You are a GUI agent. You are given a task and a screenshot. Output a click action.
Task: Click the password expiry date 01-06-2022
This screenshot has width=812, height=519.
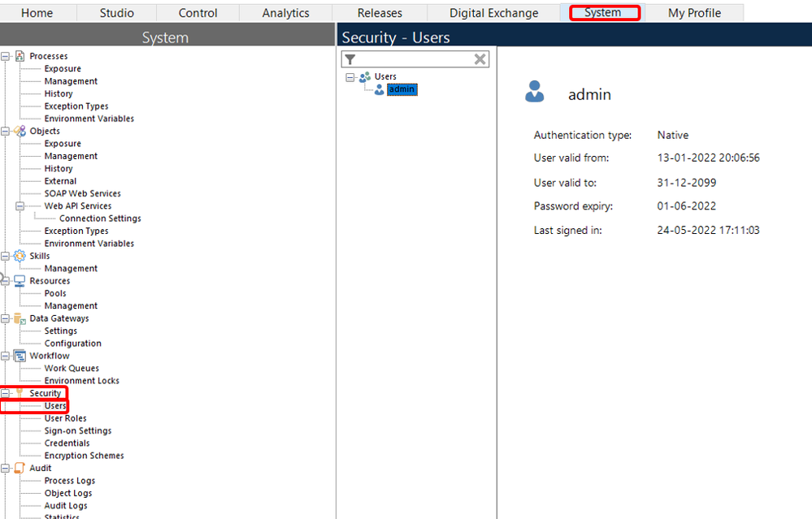687,206
